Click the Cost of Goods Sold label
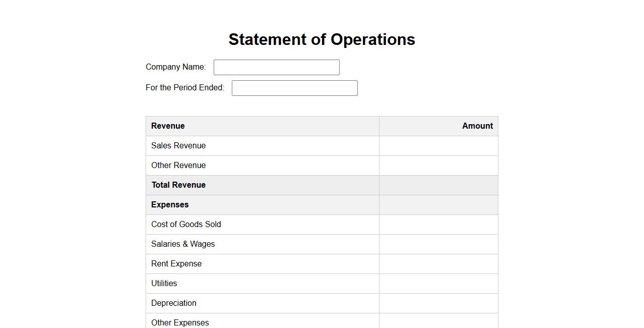The width and height of the screenshot is (644, 328). pos(186,225)
